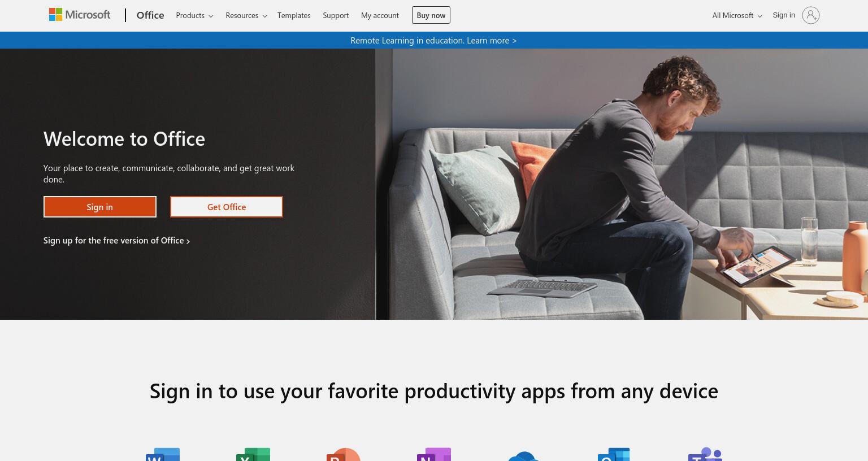Click the orange Sign in button

pos(100,207)
